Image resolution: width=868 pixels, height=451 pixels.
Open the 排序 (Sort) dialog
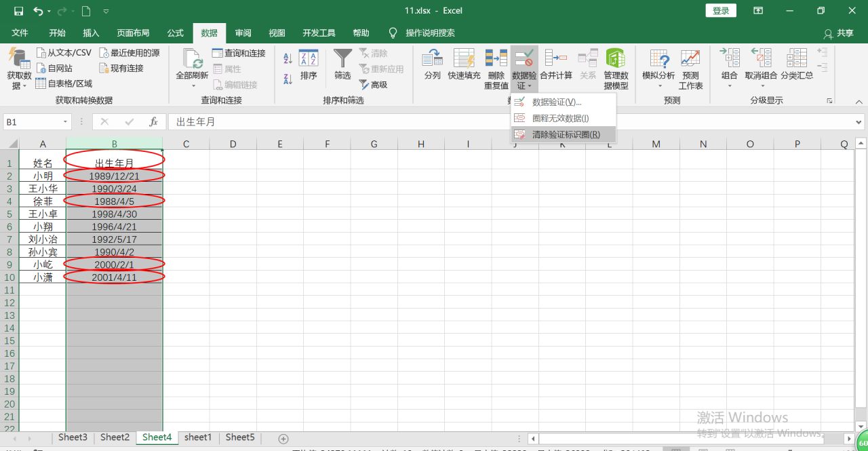[309, 65]
